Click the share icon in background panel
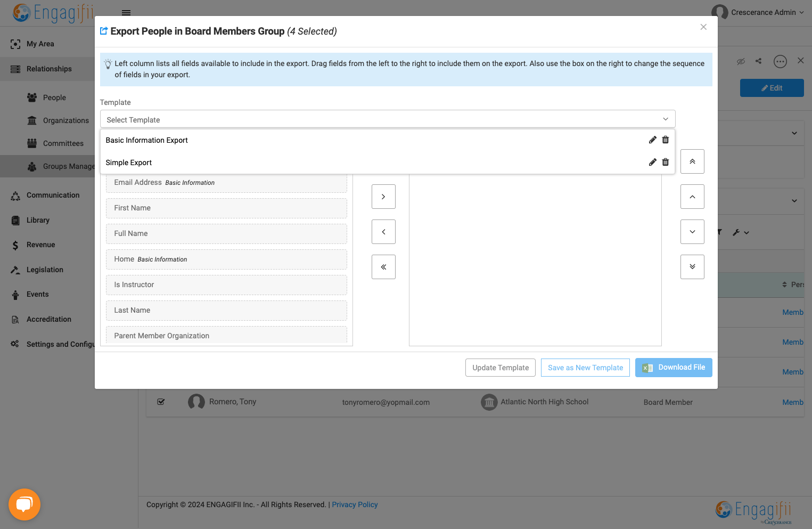812x529 pixels. click(758, 61)
